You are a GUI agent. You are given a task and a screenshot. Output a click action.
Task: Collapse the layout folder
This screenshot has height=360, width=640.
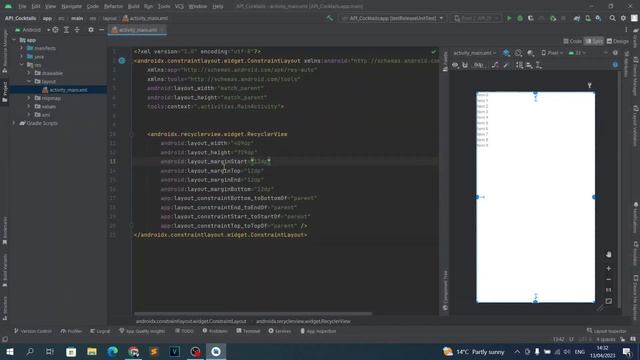[x=29, y=81]
